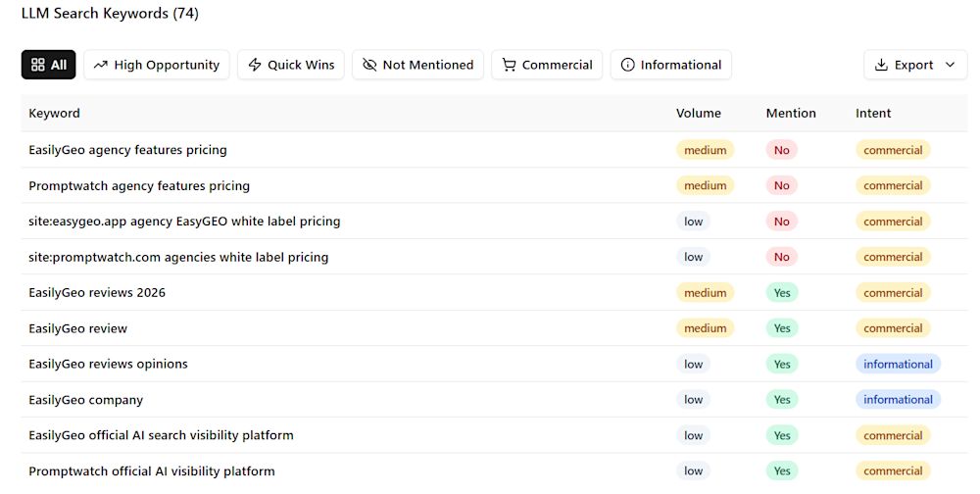Click low volume badge for site:easygeo.app row

click(693, 222)
